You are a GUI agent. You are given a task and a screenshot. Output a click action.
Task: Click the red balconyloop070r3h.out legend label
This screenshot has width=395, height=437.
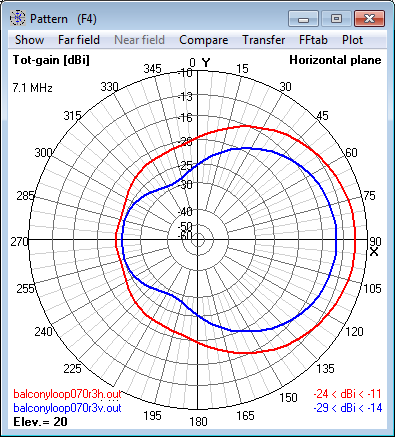tap(67, 394)
